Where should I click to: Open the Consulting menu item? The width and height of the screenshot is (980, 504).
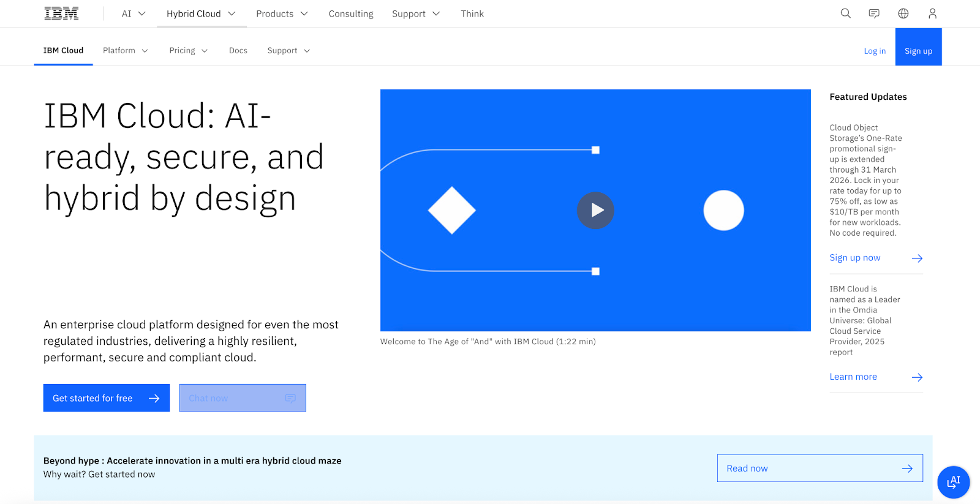tap(351, 13)
